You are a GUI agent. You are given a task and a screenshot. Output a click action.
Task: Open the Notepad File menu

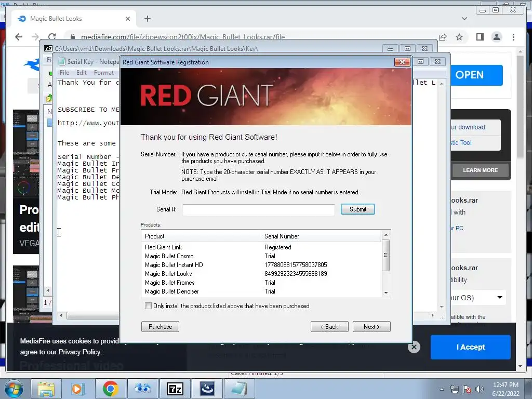(x=64, y=73)
